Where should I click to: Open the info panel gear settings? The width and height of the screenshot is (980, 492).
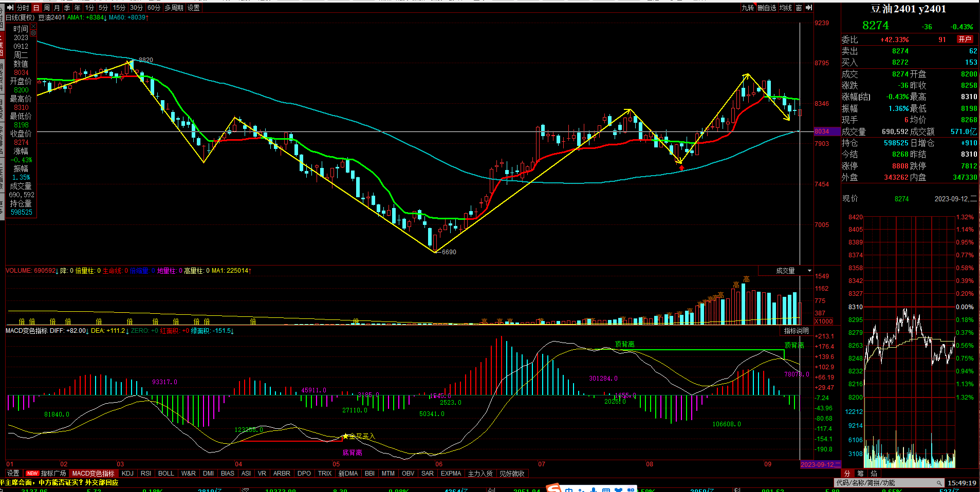pyautogui.click(x=33, y=33)
